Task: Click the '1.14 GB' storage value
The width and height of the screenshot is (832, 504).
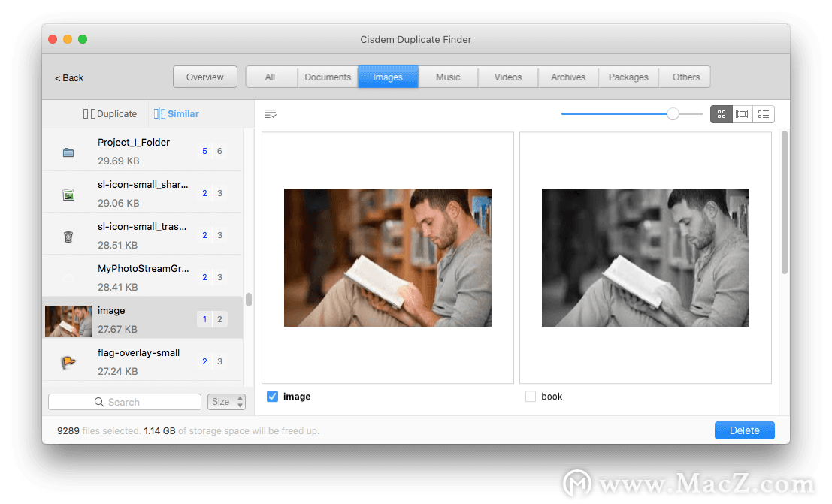Action: tap(160, 431)
